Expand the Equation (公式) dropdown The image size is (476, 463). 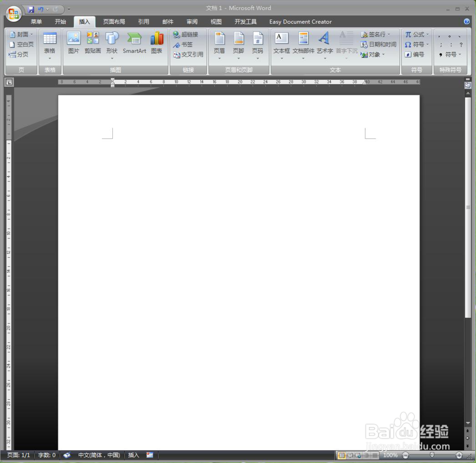427,34
